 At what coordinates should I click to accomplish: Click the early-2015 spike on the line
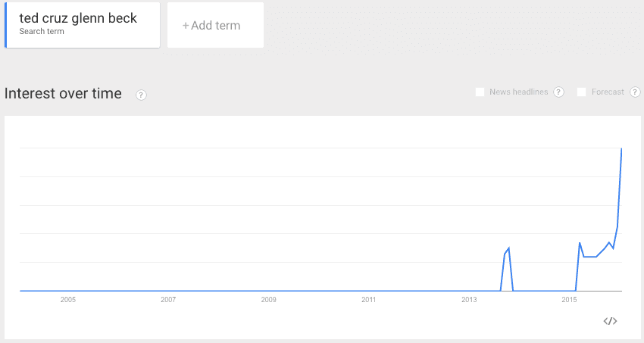(x=580, y=243)
